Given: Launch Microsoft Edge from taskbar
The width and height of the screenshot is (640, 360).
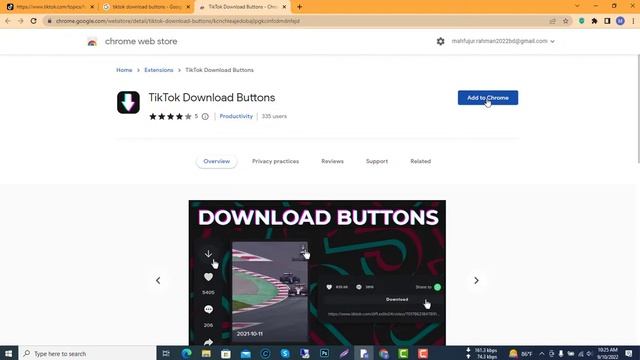Looking at the screenshot, I should pyautogui.click(x=187, y=353).
